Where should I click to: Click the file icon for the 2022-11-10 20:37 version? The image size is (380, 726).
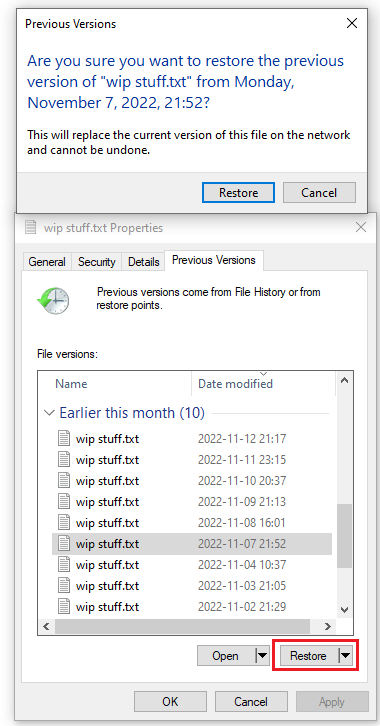point(64,480)
